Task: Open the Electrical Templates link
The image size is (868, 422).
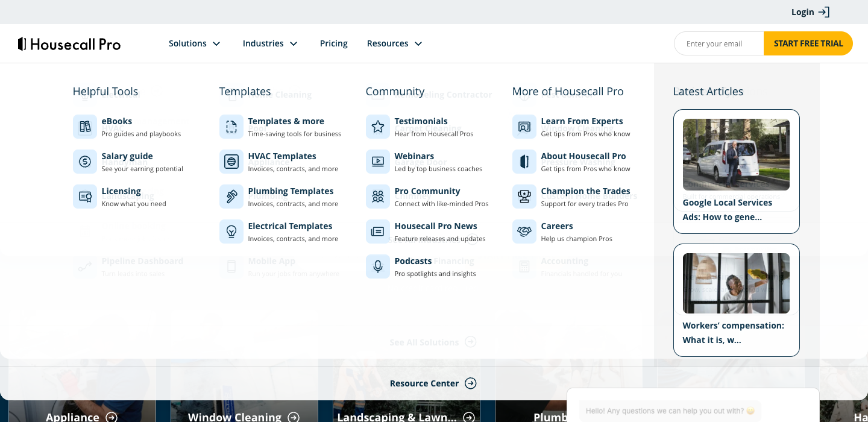Action: (290, 226)
